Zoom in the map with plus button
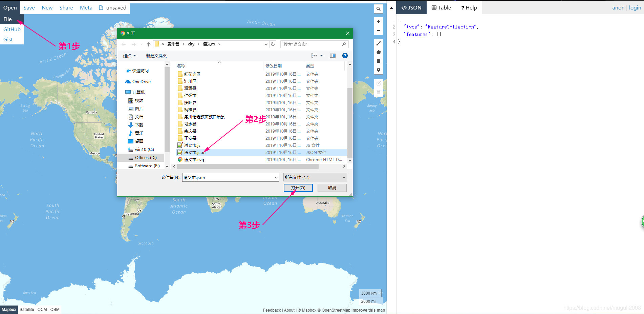The height and width of the screenshot is (314, 644). pyautogui.click(x=378, y=22)
